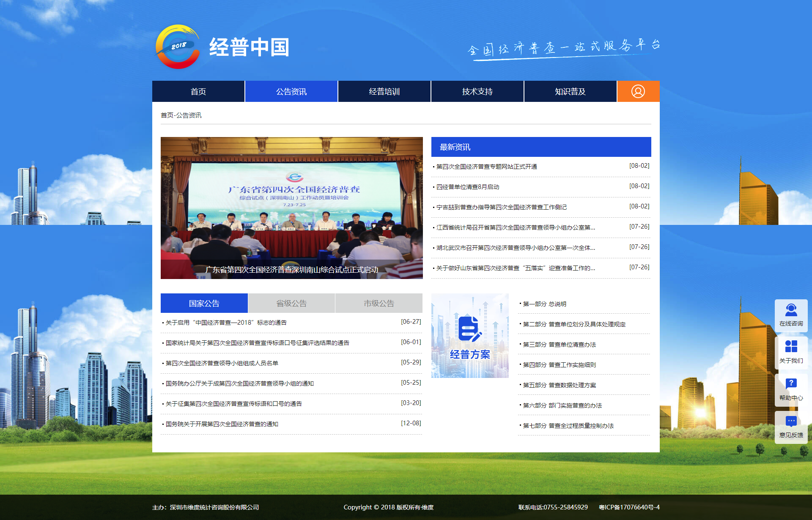Viewport: 812px width, 520px height.
Task: Go to 首页 in the navigation bar
Action: [198, 91]
